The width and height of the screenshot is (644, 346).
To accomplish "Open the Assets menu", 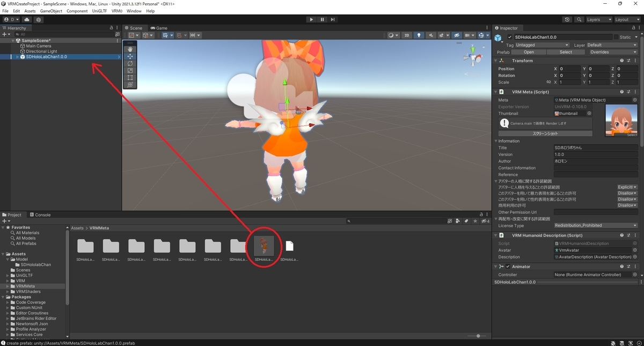I will (30, 11).
